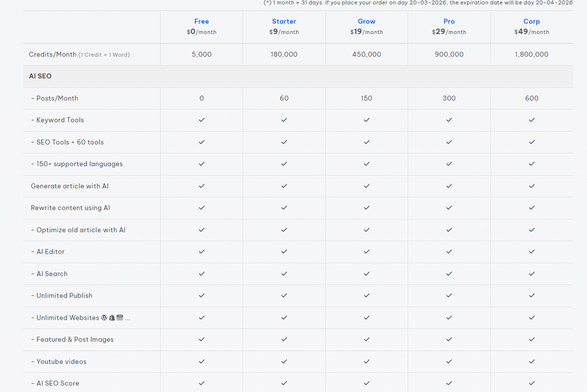
Task: Click the $9/month Starter price
Action: 284,32
